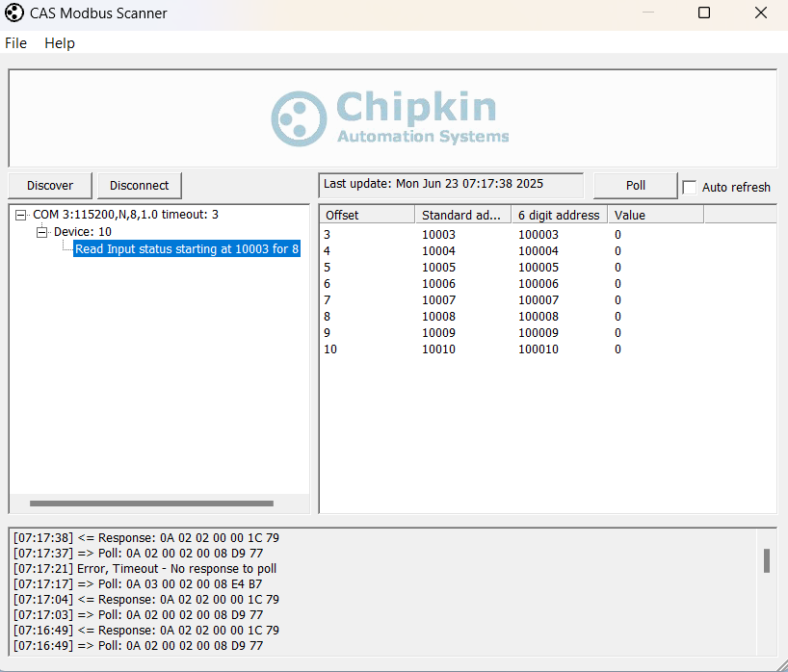Click the Offset column header
The height and width of the screenshot is (672, 788).
[x=367, y=215]
